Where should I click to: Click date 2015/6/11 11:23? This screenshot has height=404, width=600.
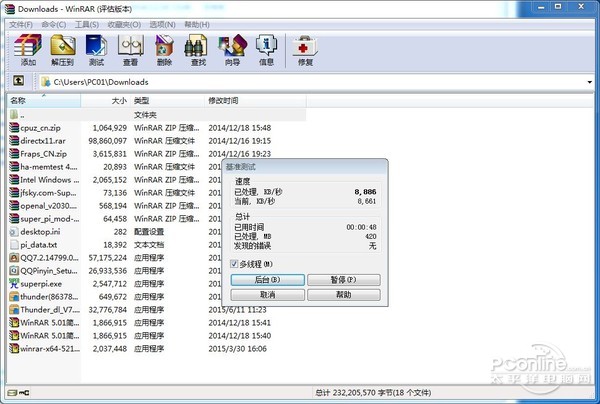point(237,310)
